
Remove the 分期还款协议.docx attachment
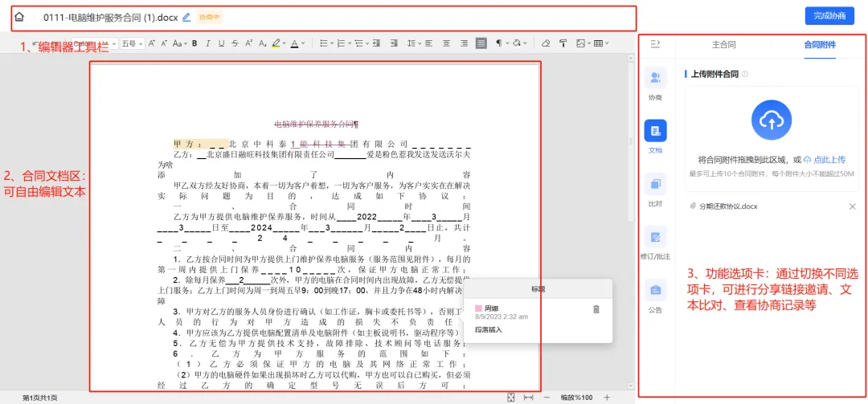click(x=853, y=206)
